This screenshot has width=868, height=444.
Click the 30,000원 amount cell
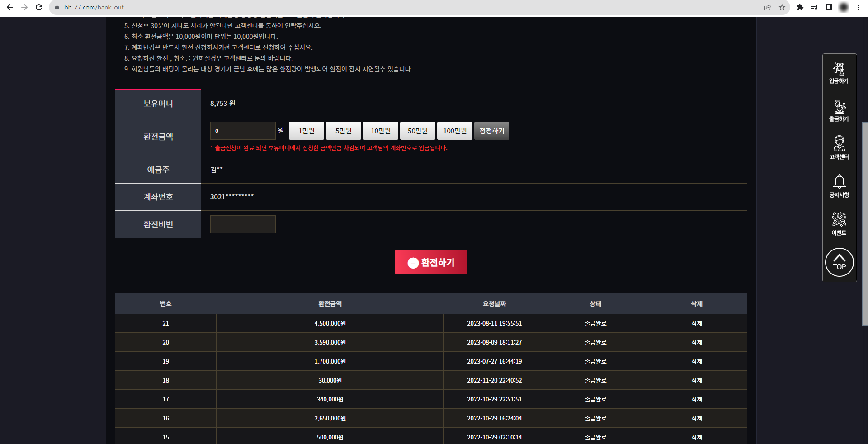(x=330, y=380)
